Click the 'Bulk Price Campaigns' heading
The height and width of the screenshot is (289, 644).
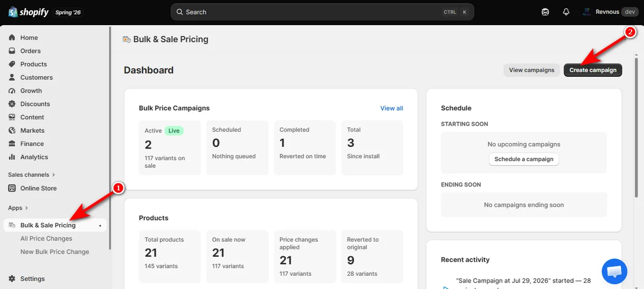click(x=174, y=108)
